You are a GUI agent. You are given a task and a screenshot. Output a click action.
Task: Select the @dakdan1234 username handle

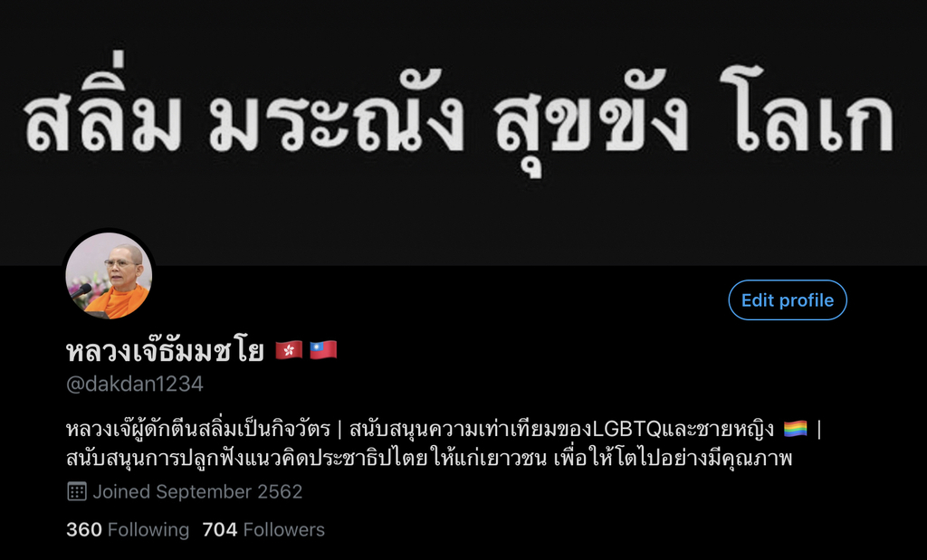(135, 384)
